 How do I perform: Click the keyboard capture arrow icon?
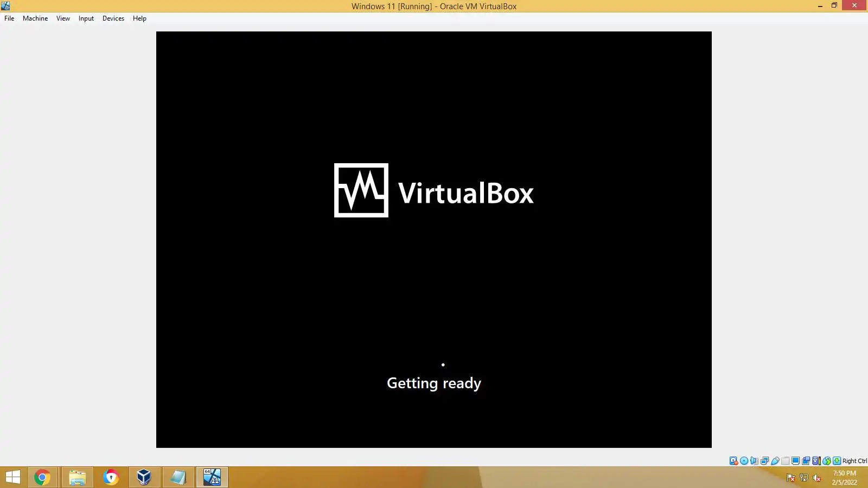click(837, 461)
